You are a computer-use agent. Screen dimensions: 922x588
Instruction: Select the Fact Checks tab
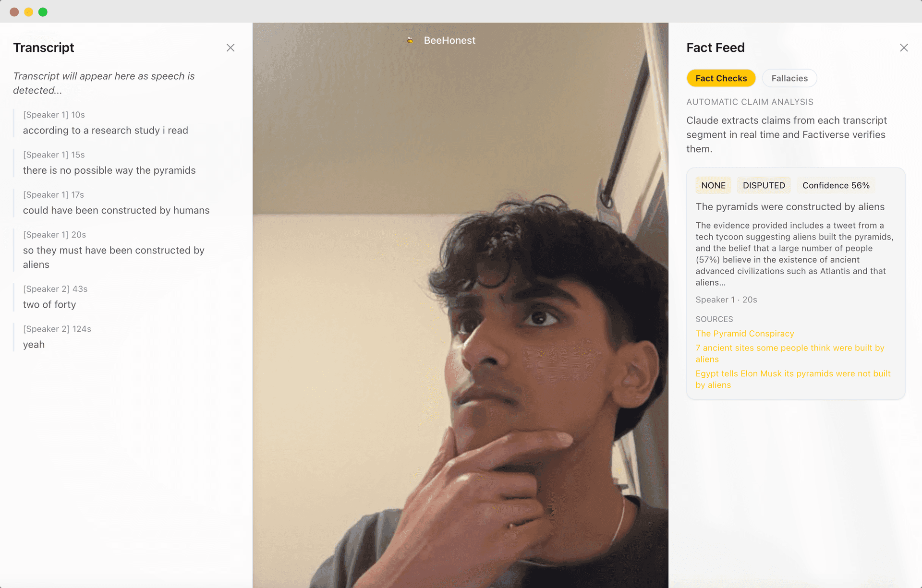(721, 78)
